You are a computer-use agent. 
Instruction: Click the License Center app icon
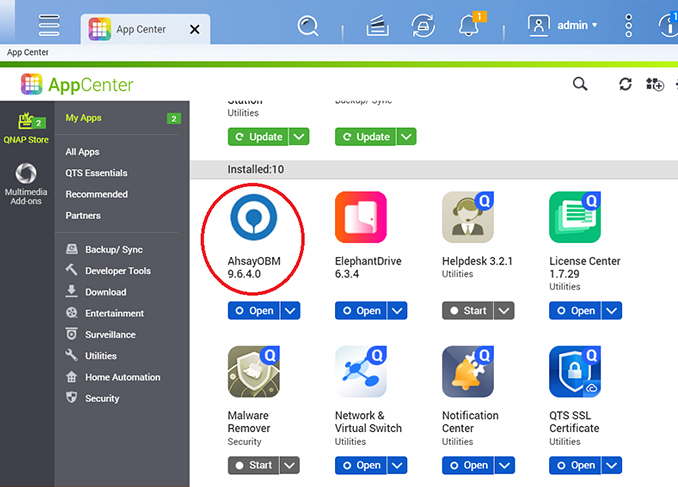575,217
